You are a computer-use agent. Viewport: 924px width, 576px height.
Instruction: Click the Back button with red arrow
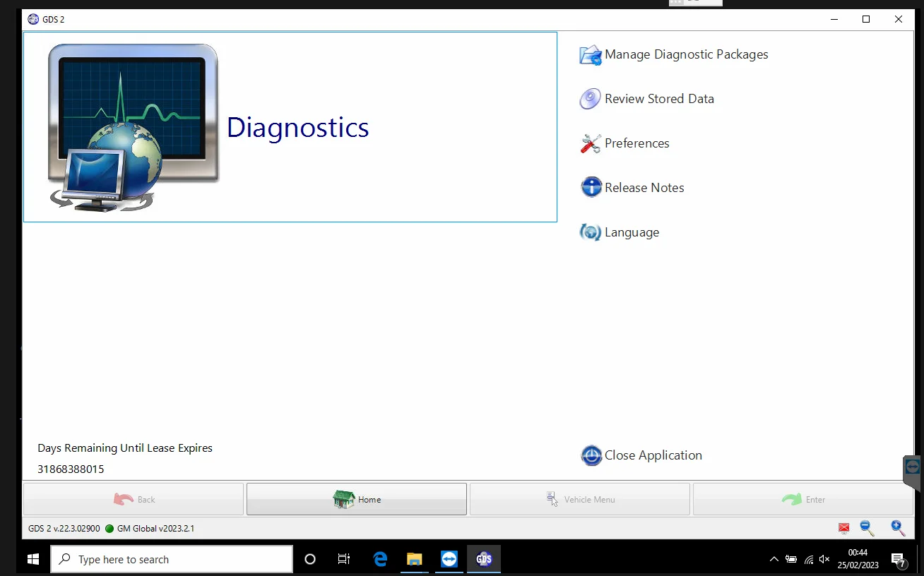[133, 498]
